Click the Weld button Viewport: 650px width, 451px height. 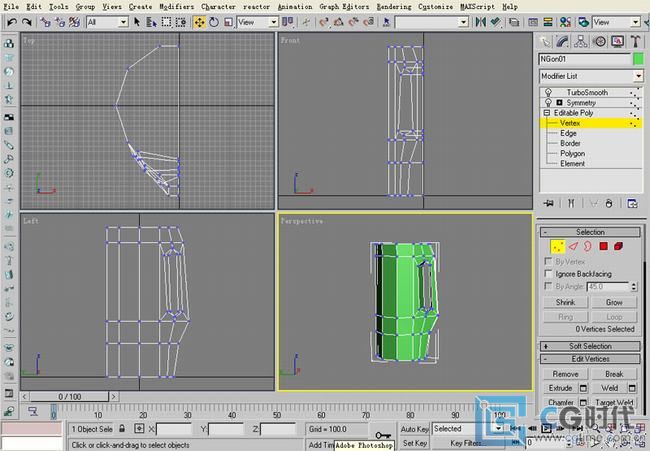coord(609,388)
